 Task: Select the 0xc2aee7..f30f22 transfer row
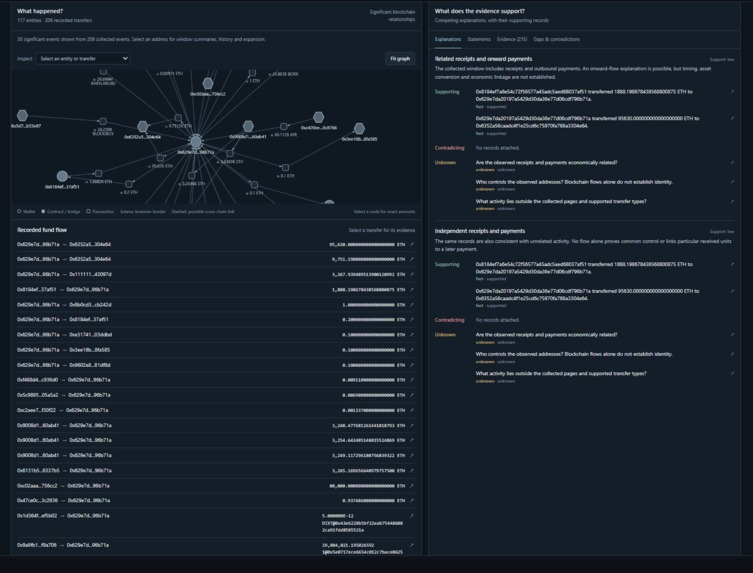click(x=216, y=410)
